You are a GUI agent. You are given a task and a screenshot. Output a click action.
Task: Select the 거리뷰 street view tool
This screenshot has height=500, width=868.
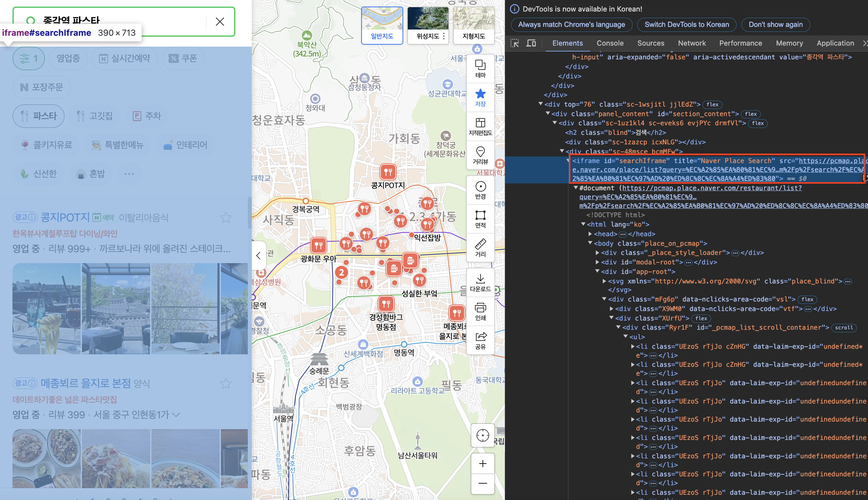point(480,155)
